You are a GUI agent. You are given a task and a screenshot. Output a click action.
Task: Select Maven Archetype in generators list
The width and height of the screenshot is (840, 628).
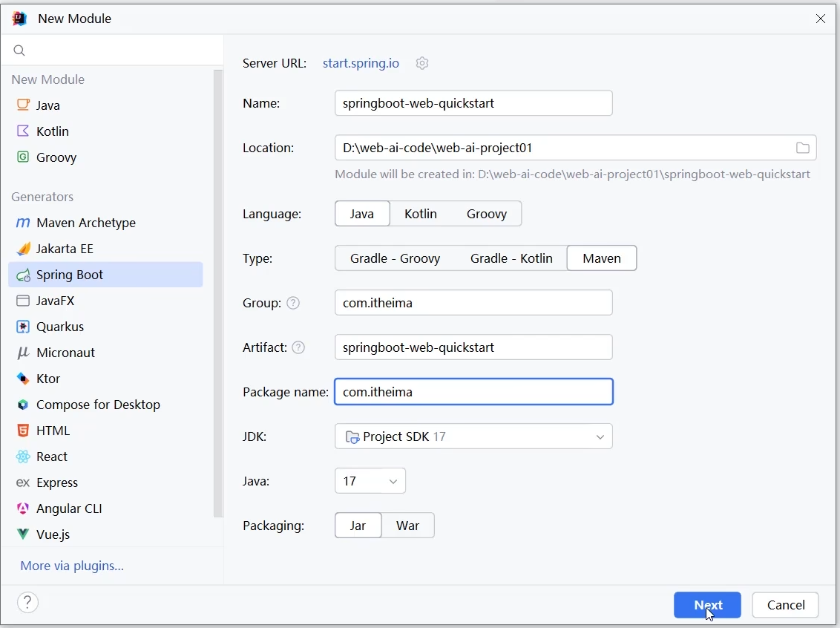[85, 223]
